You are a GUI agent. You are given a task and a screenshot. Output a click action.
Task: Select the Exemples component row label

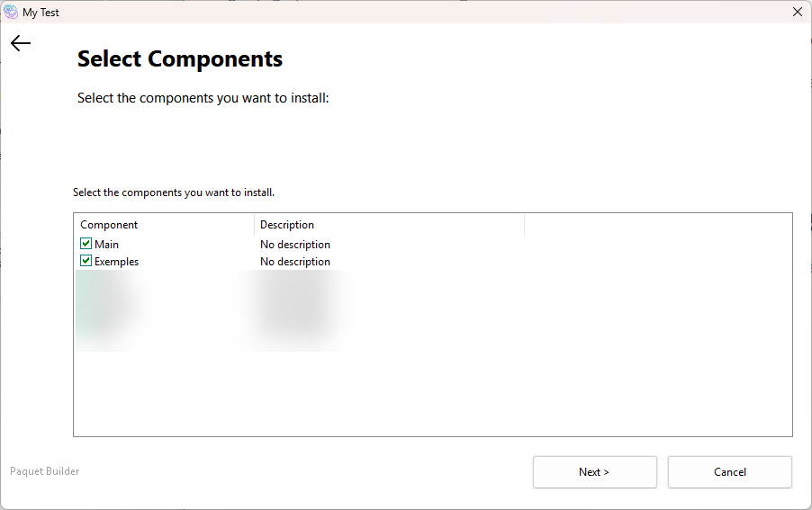click(x=116, y=262)
